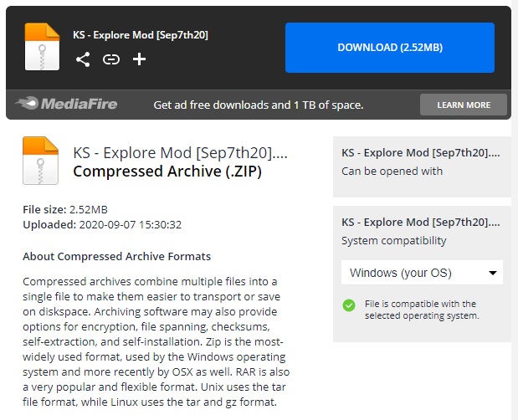Image resolution: width=518 pixels, height=420 pixels.
Task: Click the LEARN MORE button
Action: 463,105
